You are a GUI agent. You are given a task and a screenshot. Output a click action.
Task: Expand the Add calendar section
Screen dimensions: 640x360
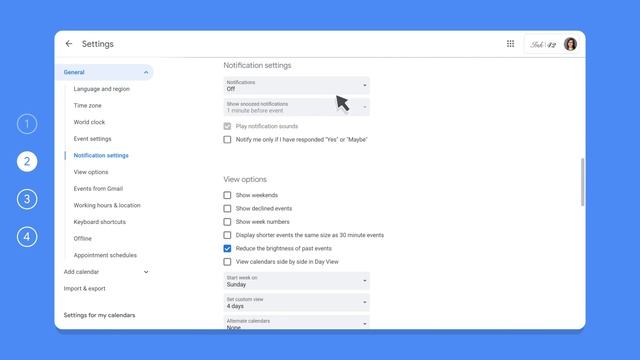pos(146,272)
